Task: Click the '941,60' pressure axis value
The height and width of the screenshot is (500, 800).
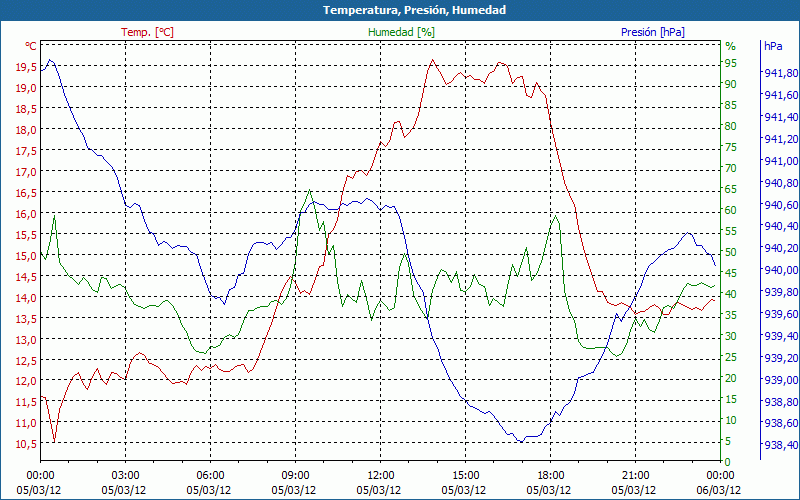Action: tap(781, 95)
